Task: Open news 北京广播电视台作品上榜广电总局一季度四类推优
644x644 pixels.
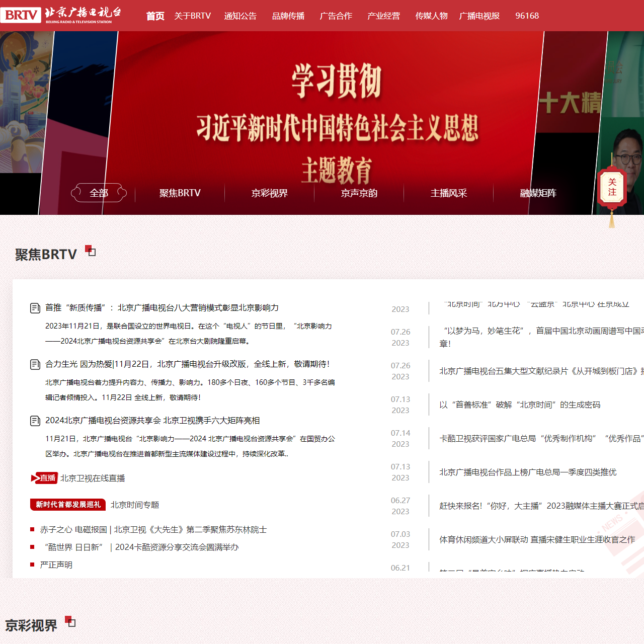Action: (x=528, y=472)
